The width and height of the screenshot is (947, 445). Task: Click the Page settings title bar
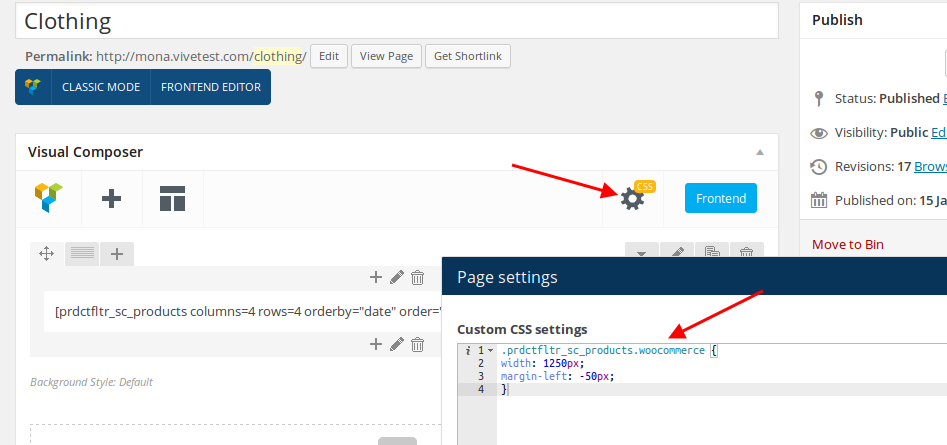point(695,277)
